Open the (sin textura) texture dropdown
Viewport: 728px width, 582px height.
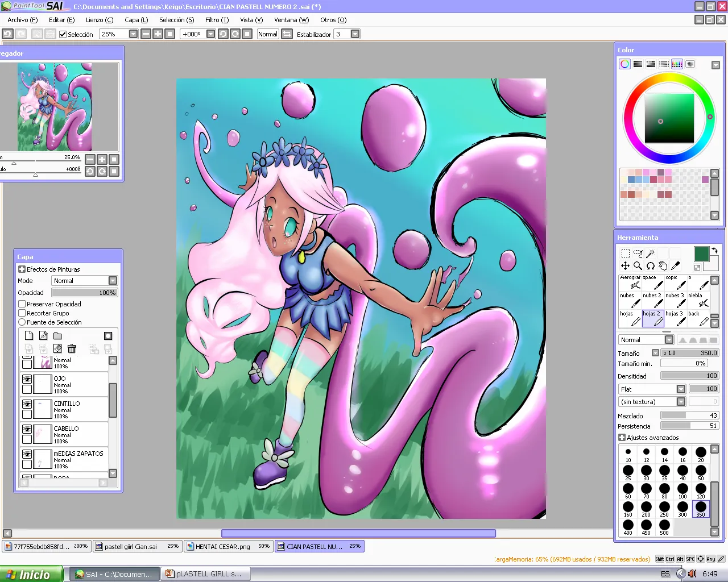(681, 402)
